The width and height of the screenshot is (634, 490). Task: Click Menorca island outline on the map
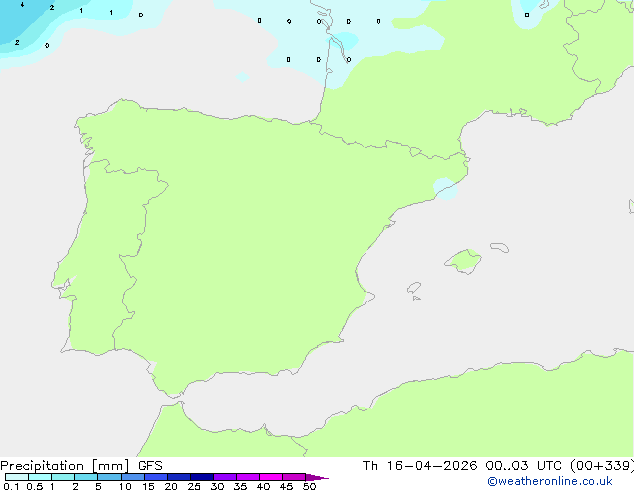[500, 247]
